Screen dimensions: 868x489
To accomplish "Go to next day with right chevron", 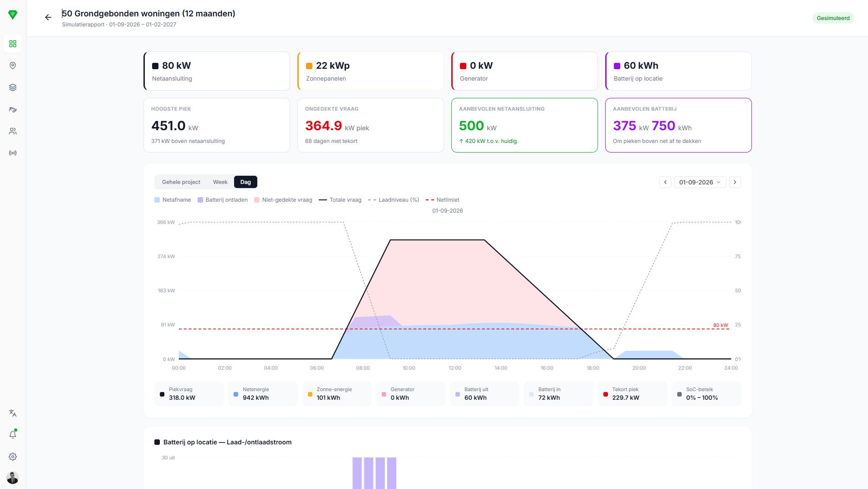I will [735, 182].
